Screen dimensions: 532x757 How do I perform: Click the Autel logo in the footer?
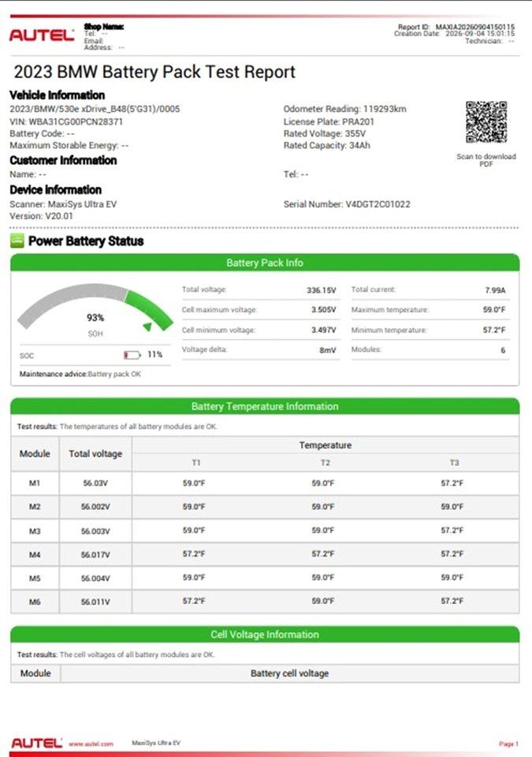click(37, 743)
